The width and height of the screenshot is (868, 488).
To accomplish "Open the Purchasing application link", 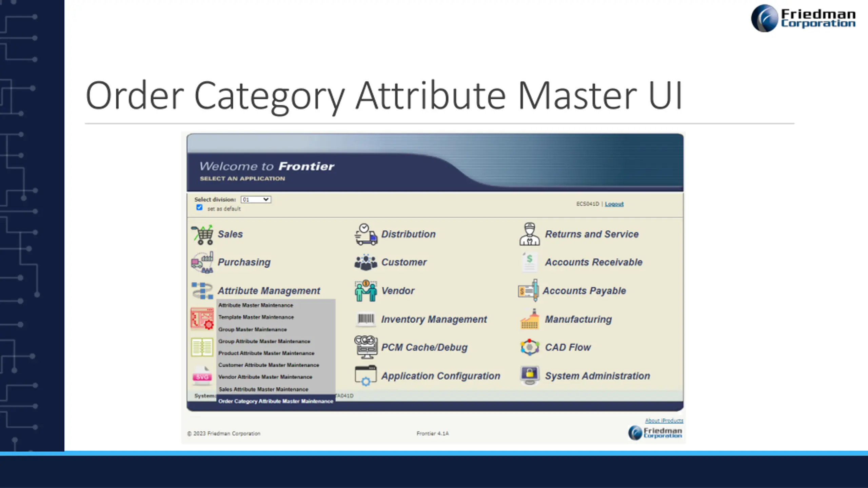I will coord(244,262).
